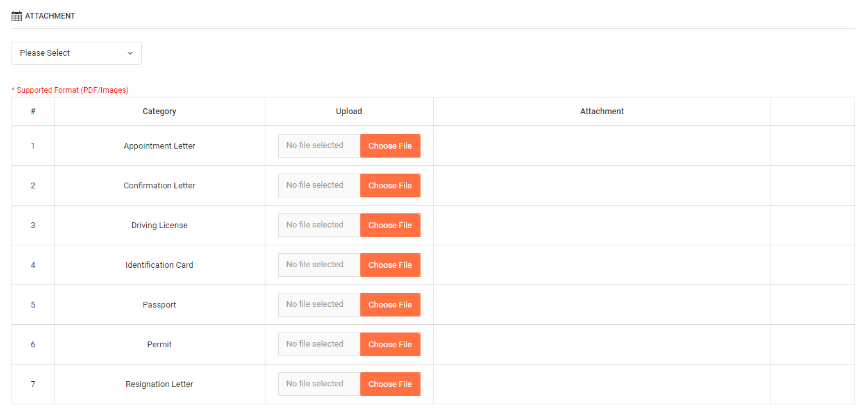Viewport: 868px width, 419px height.
Task: Choose a file for Appointment Letter
Action: tap(390, 145)
